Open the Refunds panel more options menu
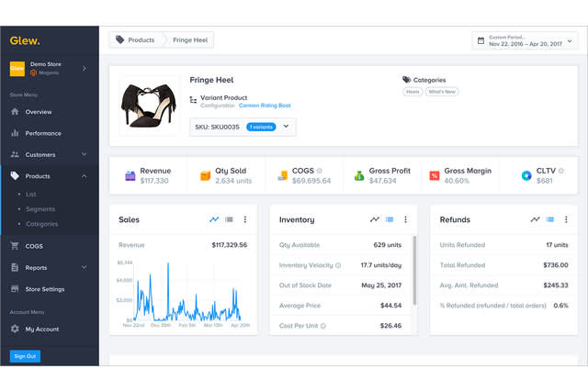 564,219
